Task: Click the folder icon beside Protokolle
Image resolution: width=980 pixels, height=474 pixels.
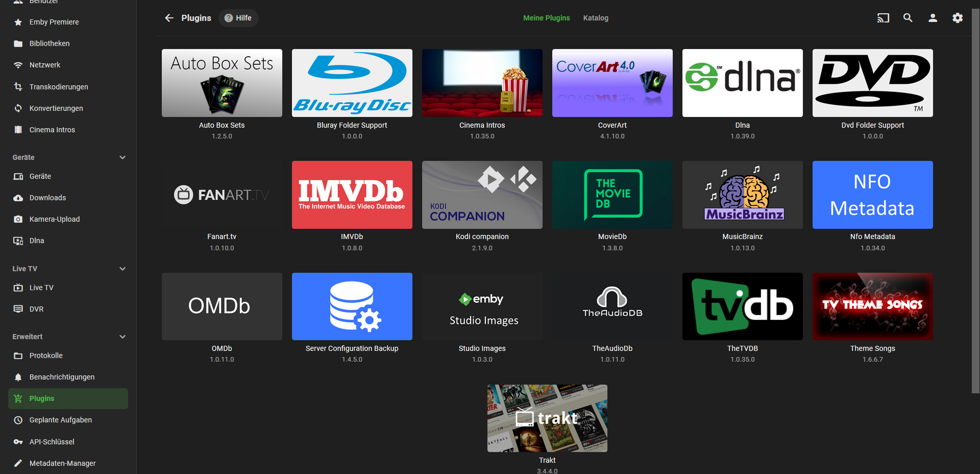Action: click(x=18, y=355)
